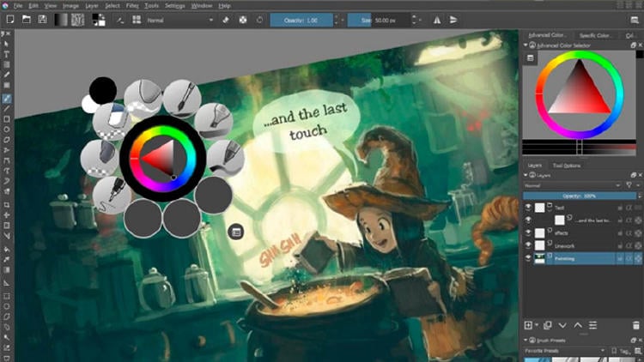Open the Filter menu
644x362 pixels.
point(134,5)
